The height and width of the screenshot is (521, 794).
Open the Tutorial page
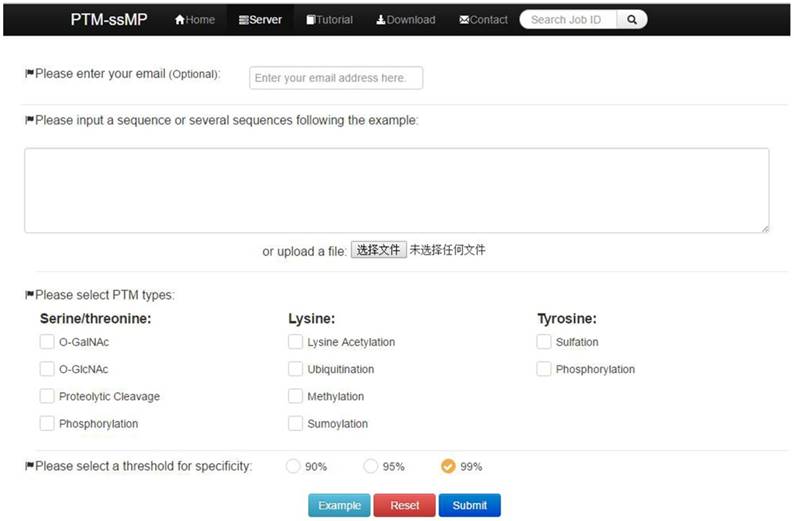(x=329, y=20)
